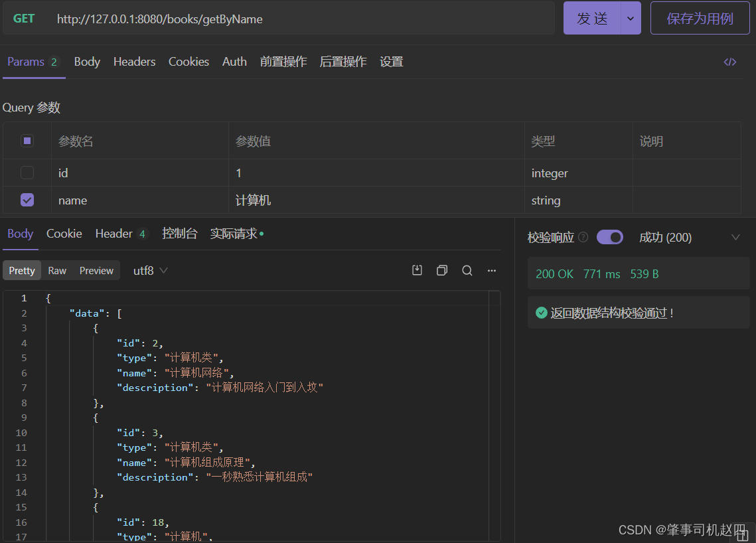
Task: Open search in response body
Action: tap(467, 270)
